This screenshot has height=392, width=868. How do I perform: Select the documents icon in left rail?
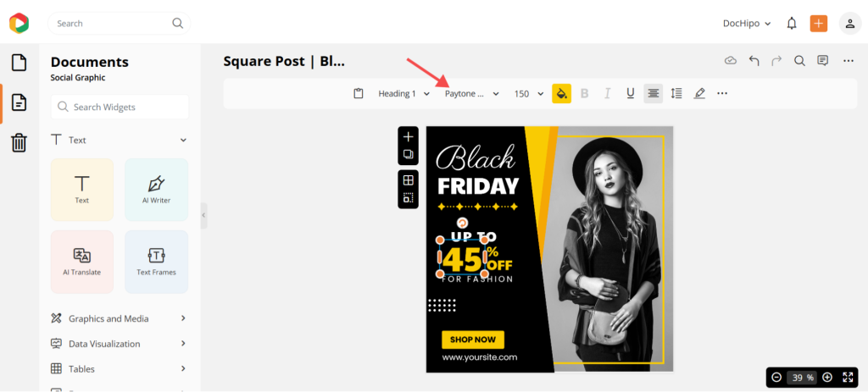tap(19, 102)
